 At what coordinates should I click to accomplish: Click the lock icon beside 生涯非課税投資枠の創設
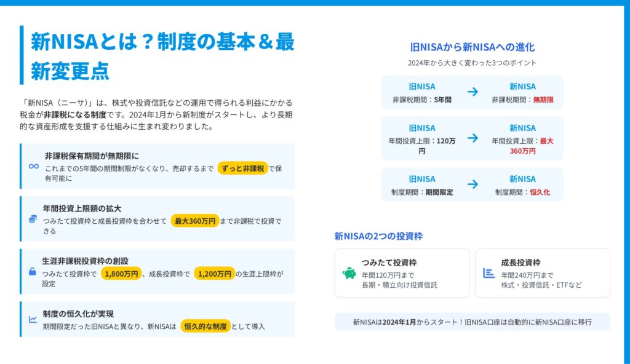coord(33,272)
